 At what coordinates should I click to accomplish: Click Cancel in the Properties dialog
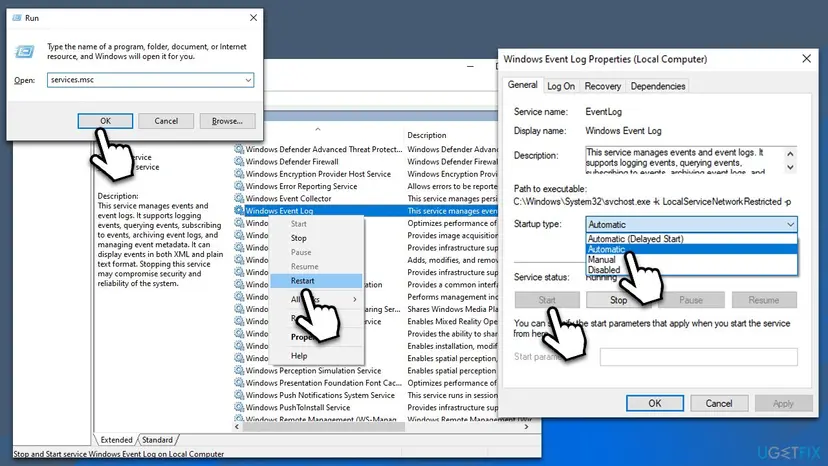coord(719,404)
